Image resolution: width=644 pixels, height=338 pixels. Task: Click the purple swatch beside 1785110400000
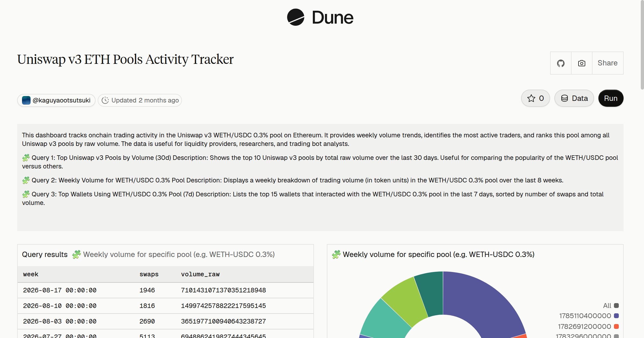coord(616,316)
